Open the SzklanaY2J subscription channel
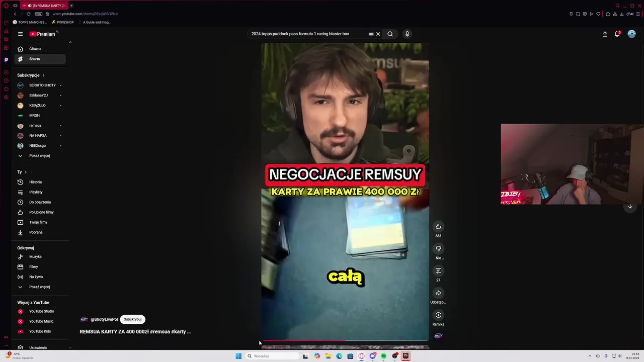Screen dimensions: 644x362 tap(40, 95)
